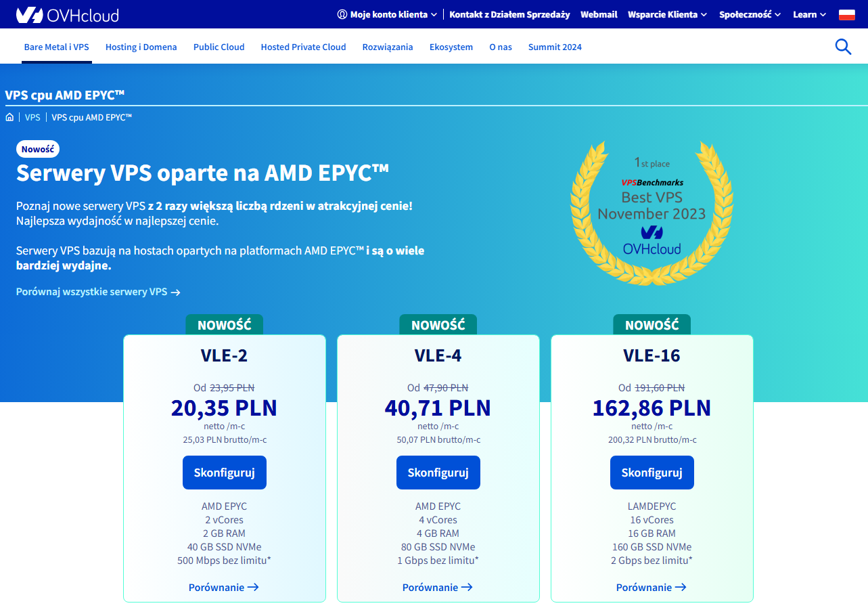
Task: Click the NOWOŚĆ tag on VLE-16 card
Action: coord(652,325)
